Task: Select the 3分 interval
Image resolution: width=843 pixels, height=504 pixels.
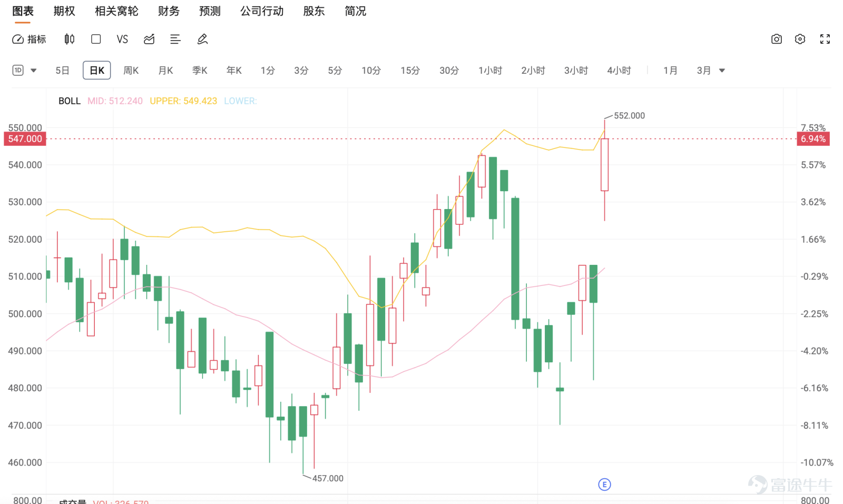Action: (301, 71)
